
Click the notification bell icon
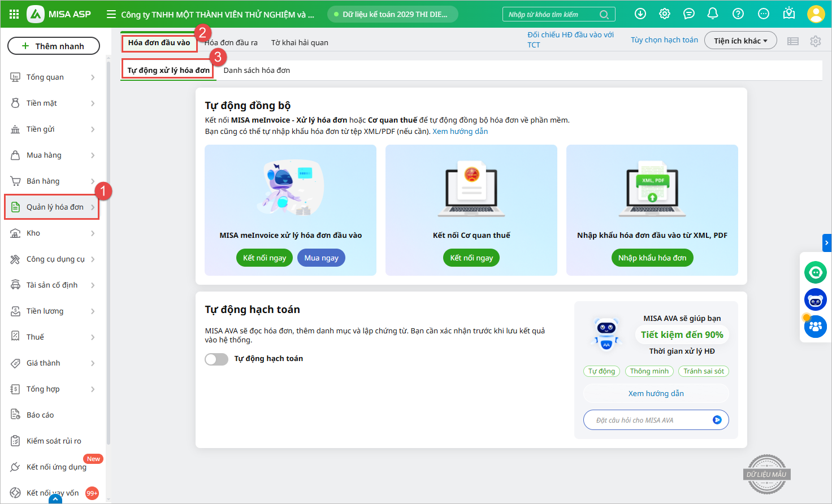tap(713, 14)
